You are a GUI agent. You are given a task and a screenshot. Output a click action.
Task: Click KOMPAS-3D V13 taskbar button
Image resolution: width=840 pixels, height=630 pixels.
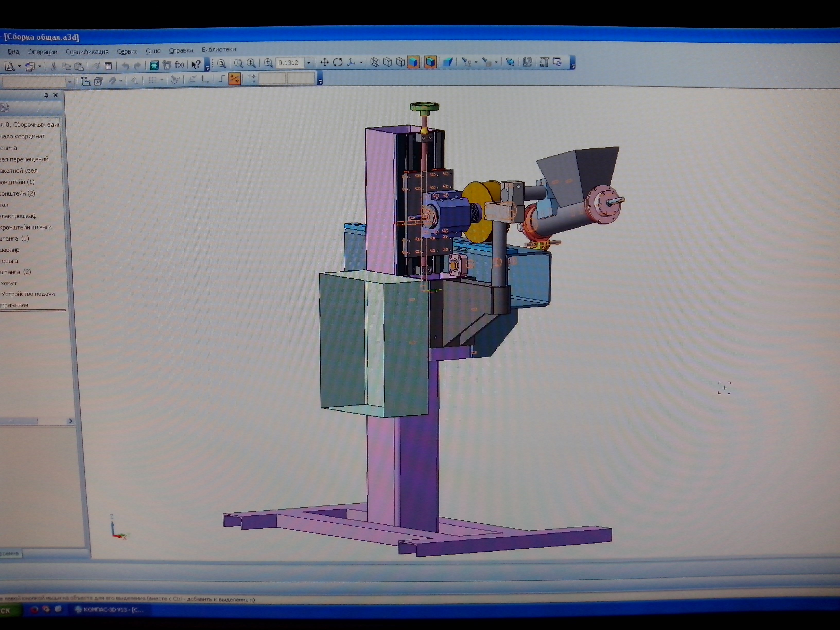(x=109, y=609)
